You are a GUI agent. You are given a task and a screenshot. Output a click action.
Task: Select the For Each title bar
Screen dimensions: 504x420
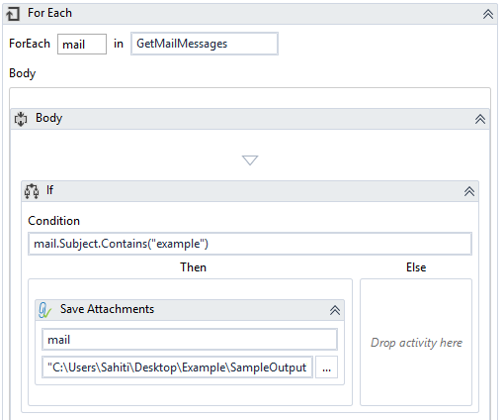point(250,14)
